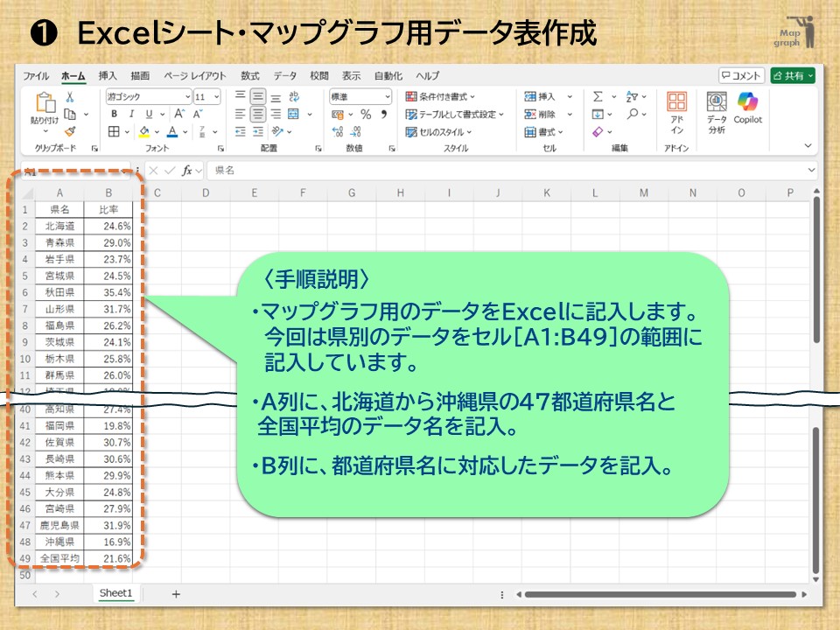Toggle Wrap Text icon

294,96
